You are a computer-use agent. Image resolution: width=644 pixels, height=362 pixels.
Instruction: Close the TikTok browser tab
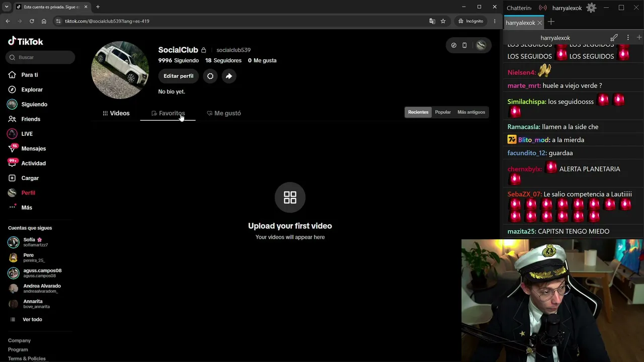click(x=86, y=7)
